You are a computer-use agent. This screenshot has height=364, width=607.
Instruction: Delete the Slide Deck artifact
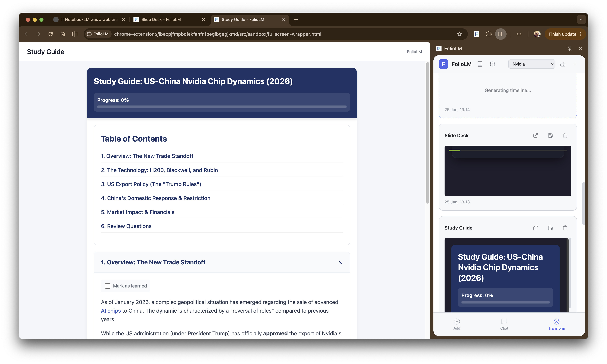pos(565,135)
